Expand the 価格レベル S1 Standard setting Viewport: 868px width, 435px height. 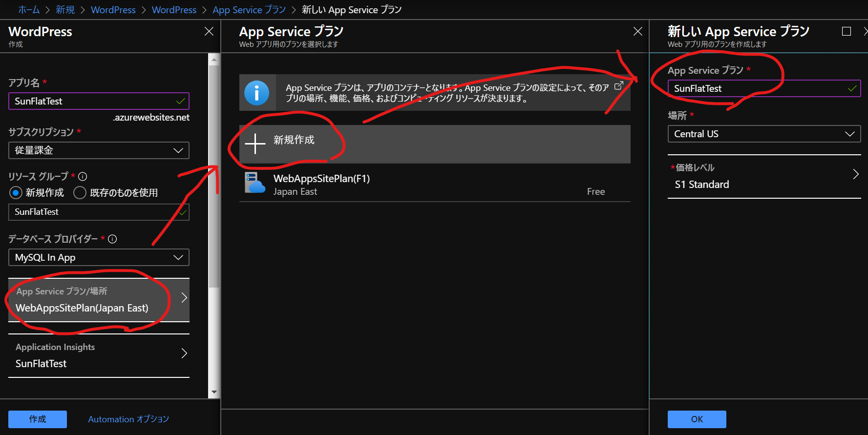click(764, 176)
